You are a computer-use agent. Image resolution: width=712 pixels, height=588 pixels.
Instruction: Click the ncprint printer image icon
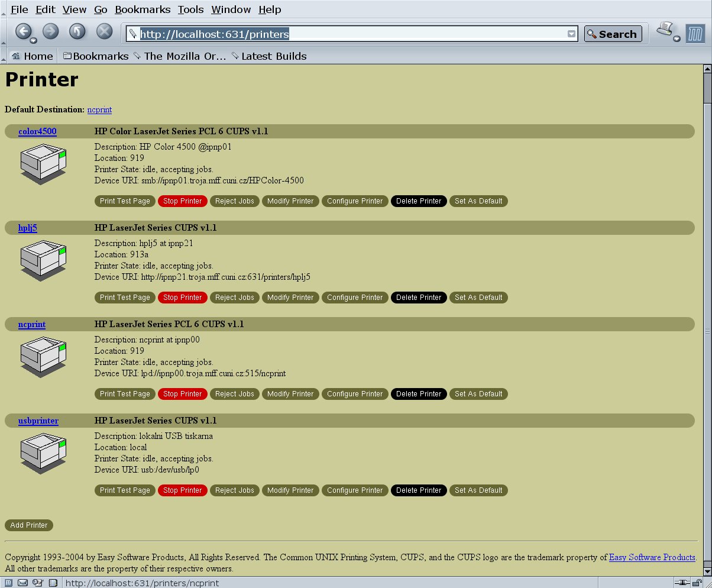pyautogui.click(x=43, y=357)
